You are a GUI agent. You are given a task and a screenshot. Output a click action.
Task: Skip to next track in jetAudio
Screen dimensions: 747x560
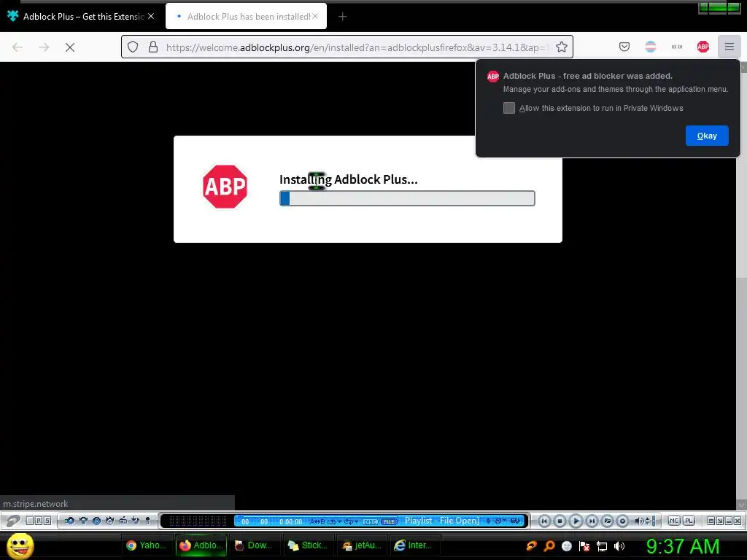click(x=592, y=521)
